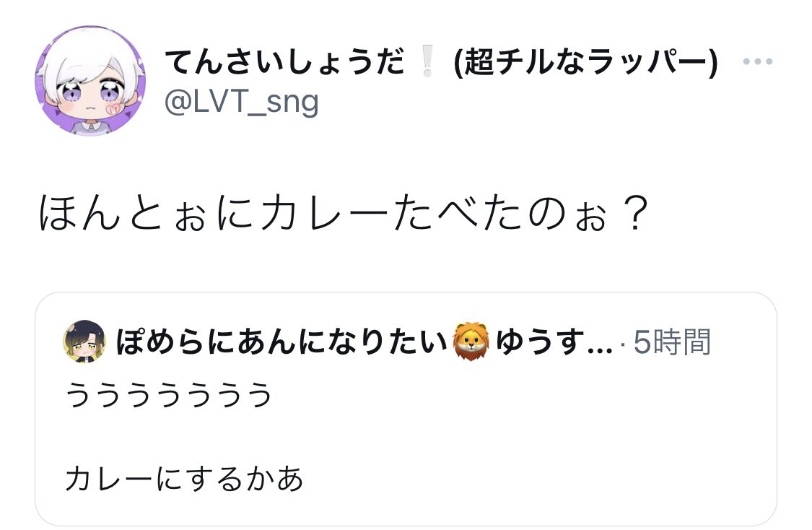Click the white-haired purple profile avatar
Screen dimensions: 812x530
(90, 81)
